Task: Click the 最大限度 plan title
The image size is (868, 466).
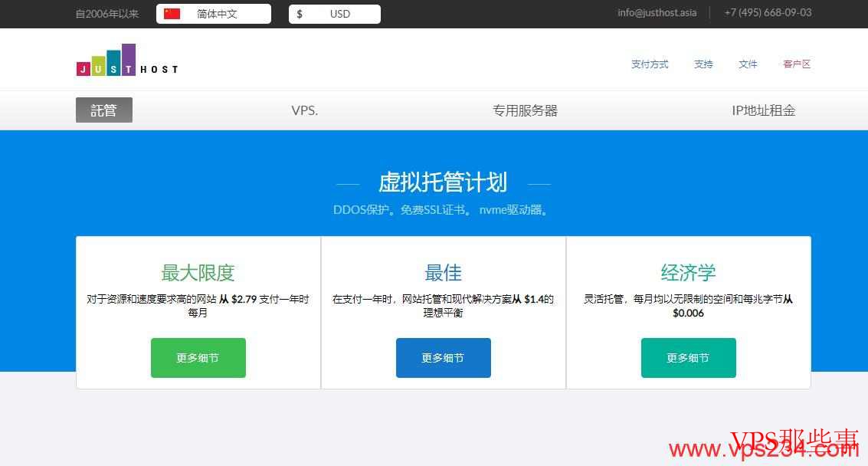Action: [198, 273]
